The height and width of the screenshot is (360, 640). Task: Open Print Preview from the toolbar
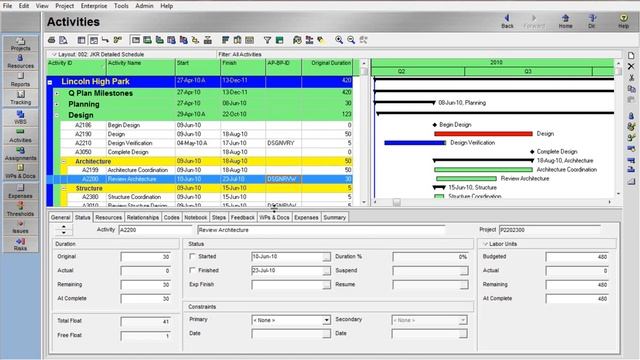[x=63, y=40]
